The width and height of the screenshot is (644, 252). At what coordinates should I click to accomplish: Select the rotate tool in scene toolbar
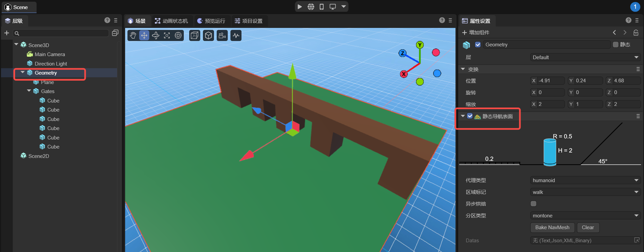pos(156,36)
